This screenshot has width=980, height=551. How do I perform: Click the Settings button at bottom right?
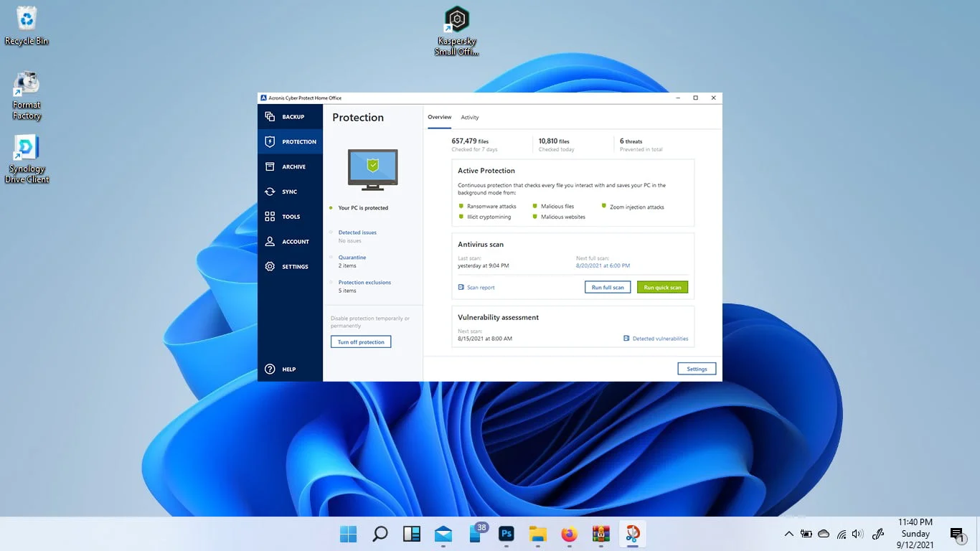(697, 369)
